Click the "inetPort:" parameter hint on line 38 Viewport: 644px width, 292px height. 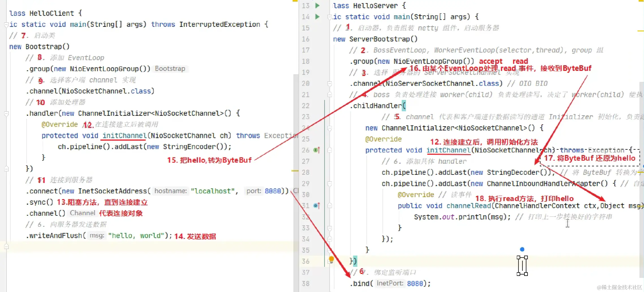(x=390, y=284)
